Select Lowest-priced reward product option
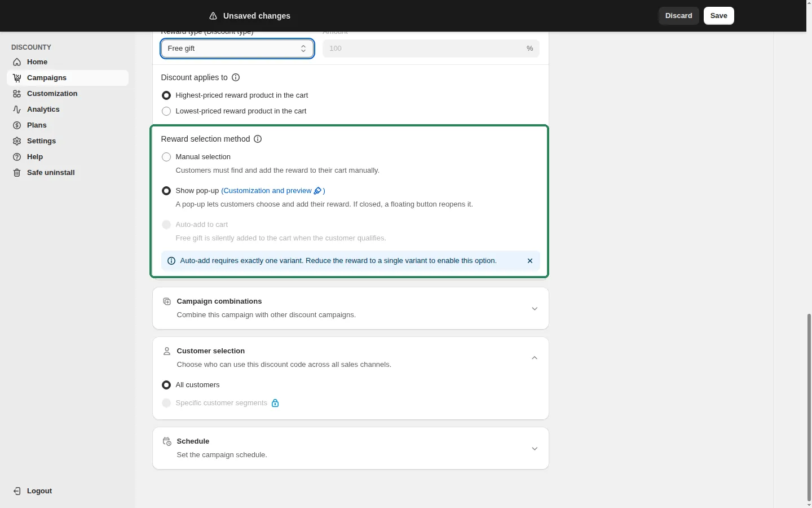 (166, 111)
